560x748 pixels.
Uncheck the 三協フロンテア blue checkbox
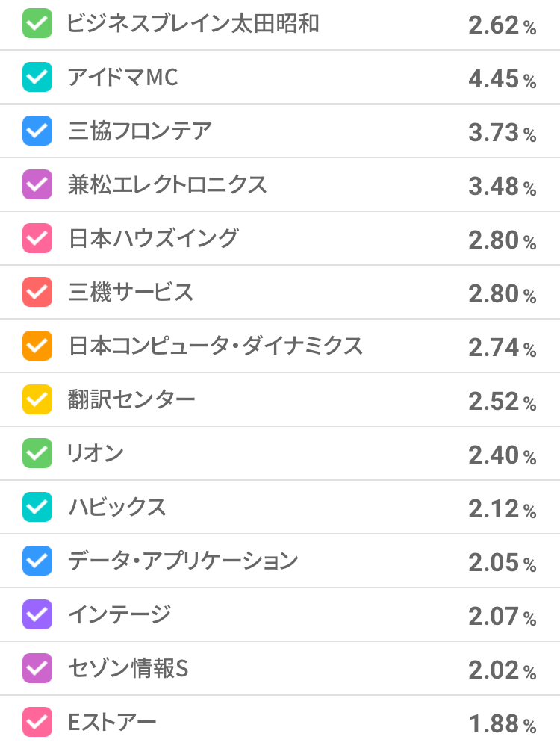pos(37,131)
